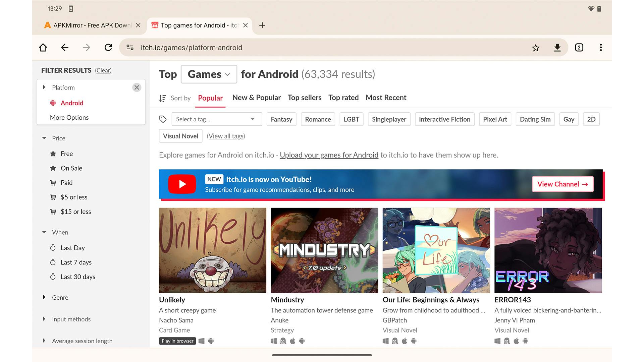Select the On Sale price filter
Screen dimensions: 644x362
(71, 168)
